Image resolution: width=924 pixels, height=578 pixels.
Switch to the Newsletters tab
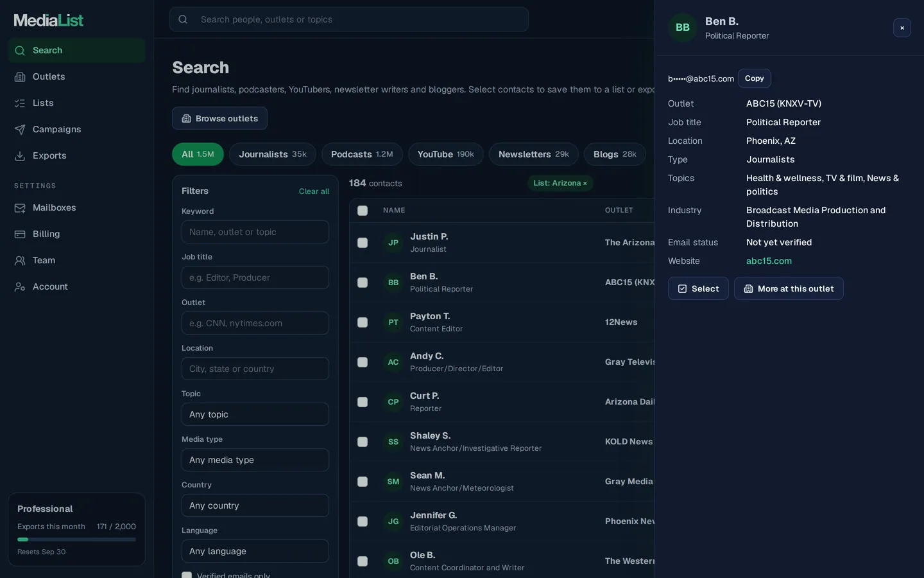click(x=534, y=154)
